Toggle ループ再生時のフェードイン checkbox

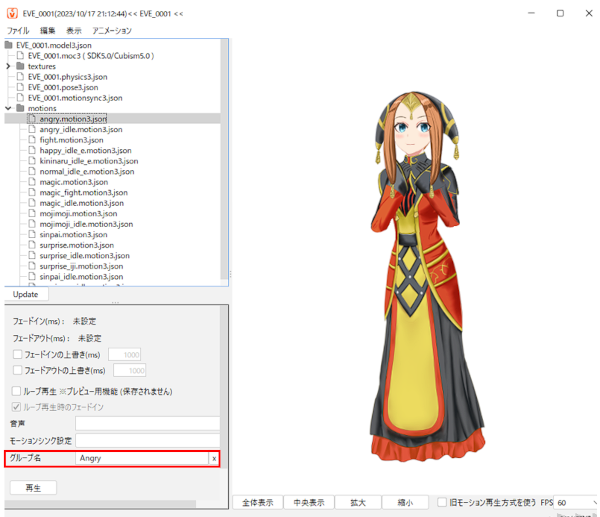[x=16, y=407]
